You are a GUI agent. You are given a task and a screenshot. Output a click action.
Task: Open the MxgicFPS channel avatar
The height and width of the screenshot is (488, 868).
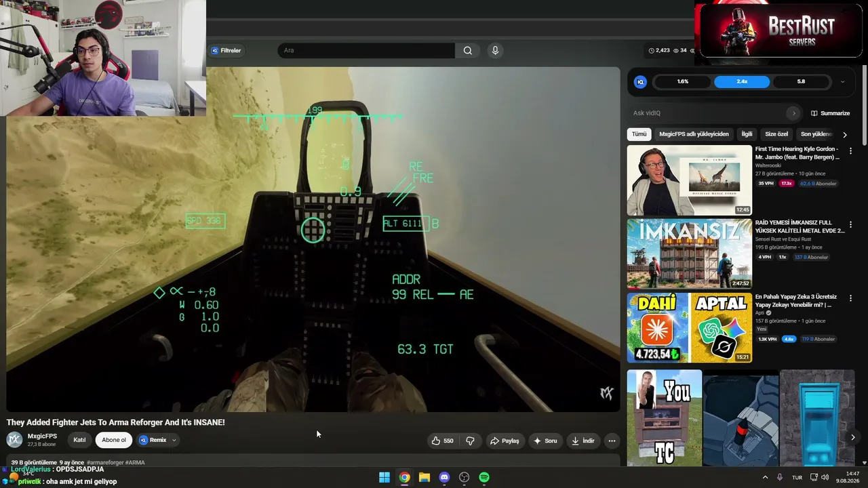pos(14,440)
